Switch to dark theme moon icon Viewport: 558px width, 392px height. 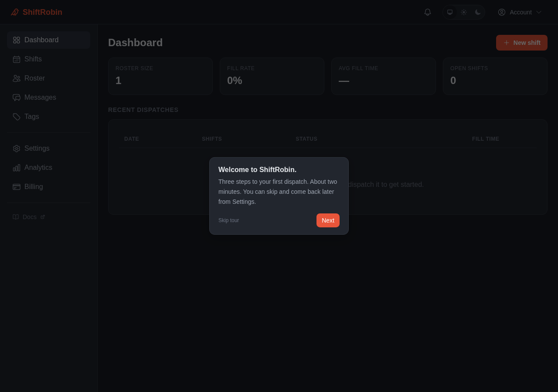(x=478, y=12)
